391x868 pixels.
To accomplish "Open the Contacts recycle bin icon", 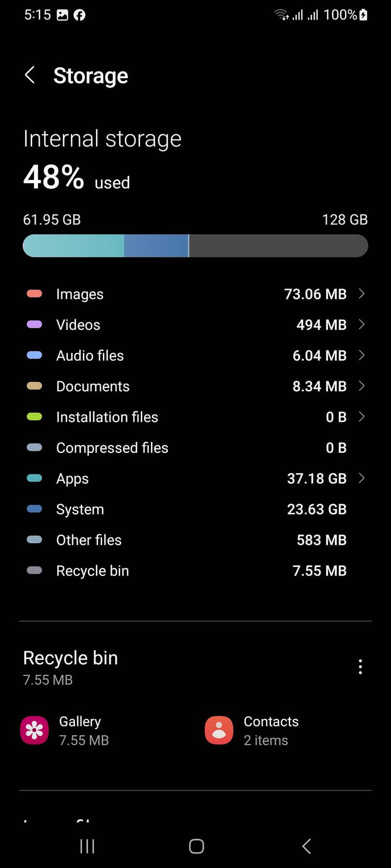I will point(219,730).
